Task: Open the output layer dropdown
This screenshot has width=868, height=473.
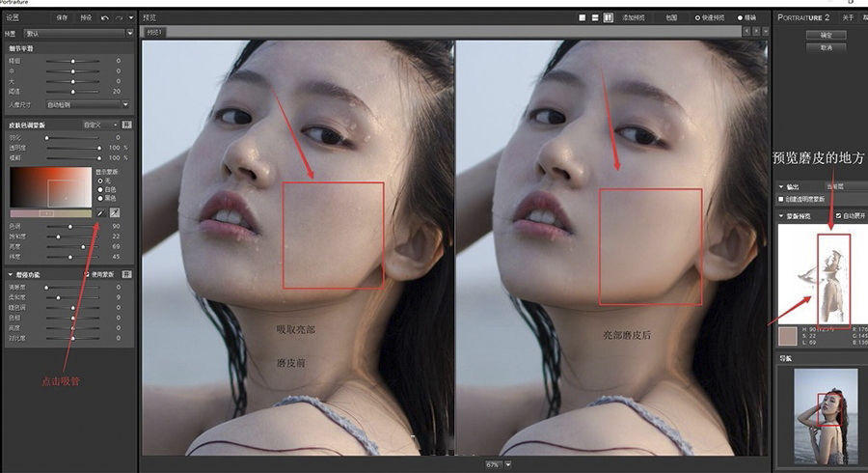Action: (846, 186)
